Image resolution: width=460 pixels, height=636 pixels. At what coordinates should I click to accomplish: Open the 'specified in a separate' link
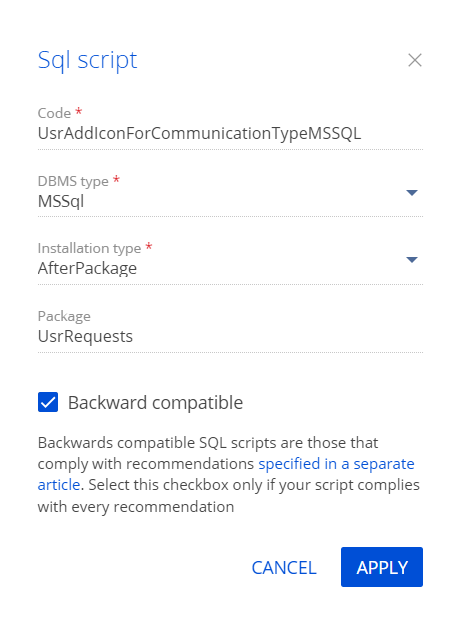point(336,464)
